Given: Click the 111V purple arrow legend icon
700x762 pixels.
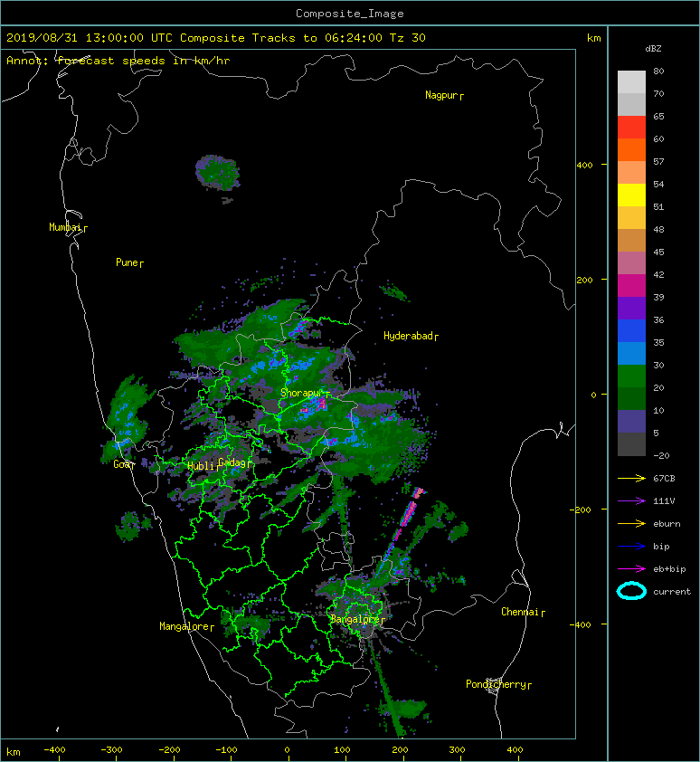Looking at the screenshot, I should 631,501.
